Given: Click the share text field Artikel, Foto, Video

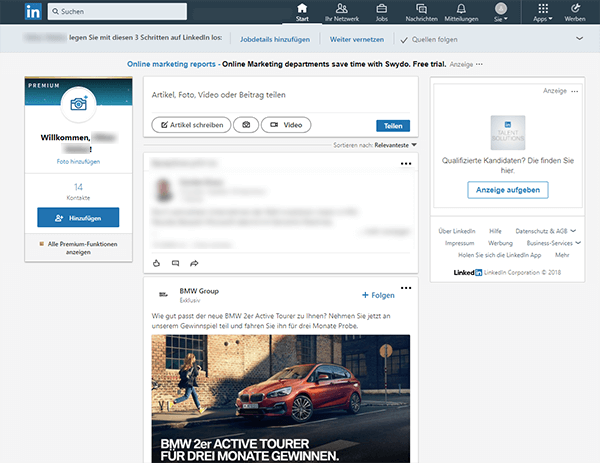Looking at the screenshot, I should click(x=280, y=95).
